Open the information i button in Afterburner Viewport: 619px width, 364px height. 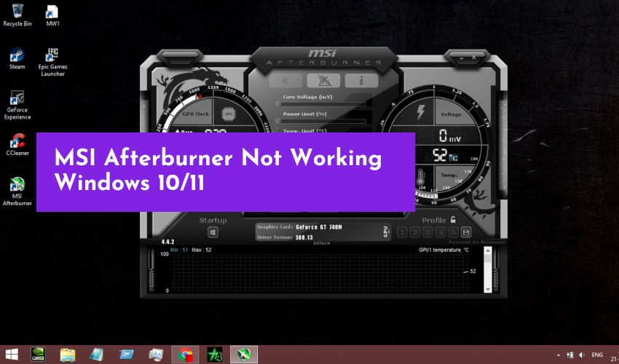[x=361, y=81]
